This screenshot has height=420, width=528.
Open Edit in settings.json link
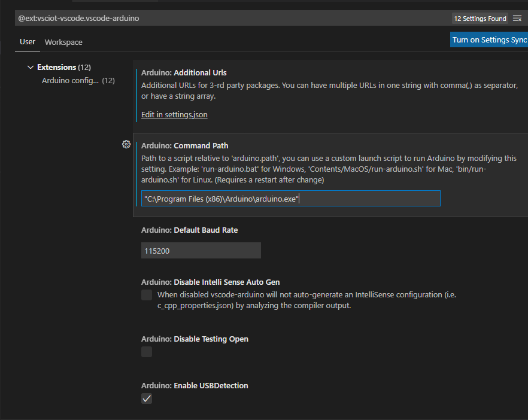coord(174,114)
